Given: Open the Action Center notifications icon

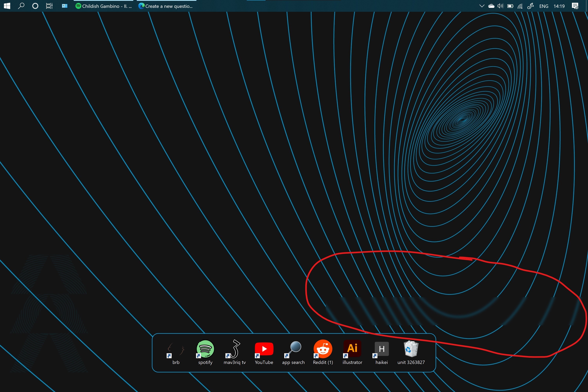Looking at the screenshot, I should [x=575, y=6].
